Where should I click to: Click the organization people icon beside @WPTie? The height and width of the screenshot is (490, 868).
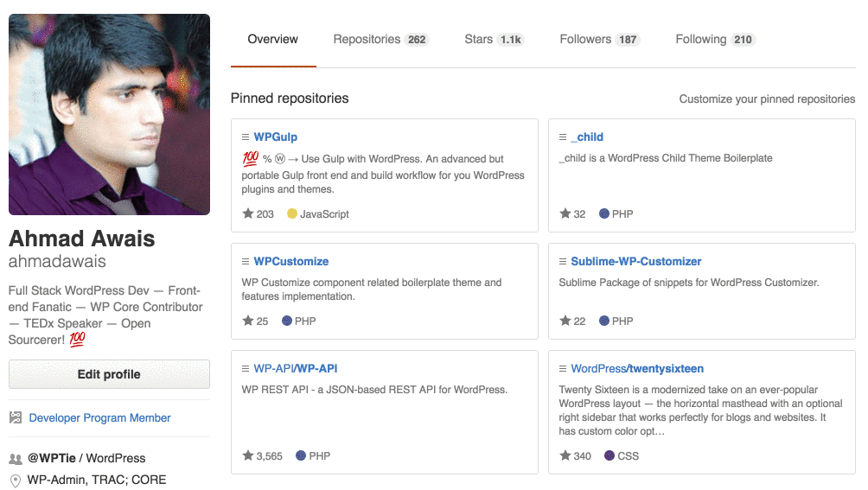[16, 459]
